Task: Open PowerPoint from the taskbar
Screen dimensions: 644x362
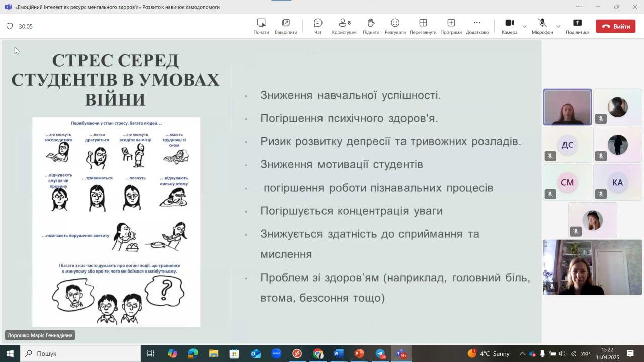Action: point(359,353)
